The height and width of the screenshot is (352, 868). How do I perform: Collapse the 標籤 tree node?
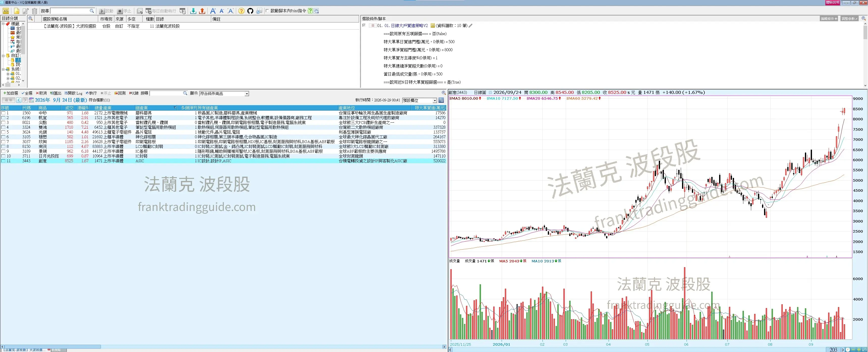tap(3, 23)
